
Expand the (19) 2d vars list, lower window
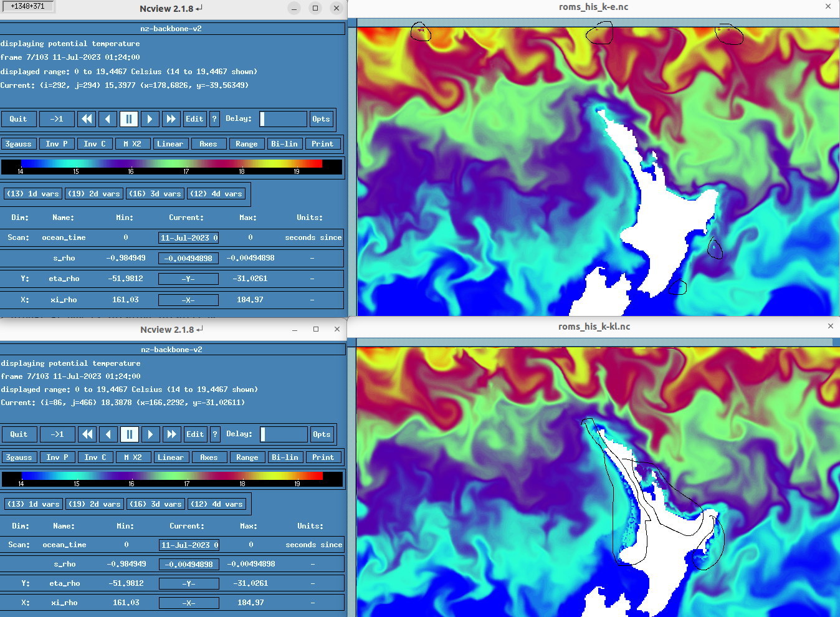click(95, 504)
